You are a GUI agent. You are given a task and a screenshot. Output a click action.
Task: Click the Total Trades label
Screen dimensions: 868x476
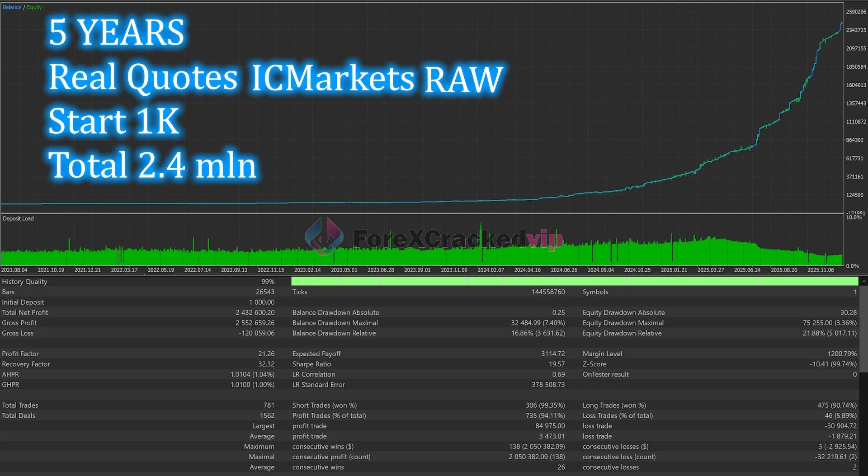(20, 405)
